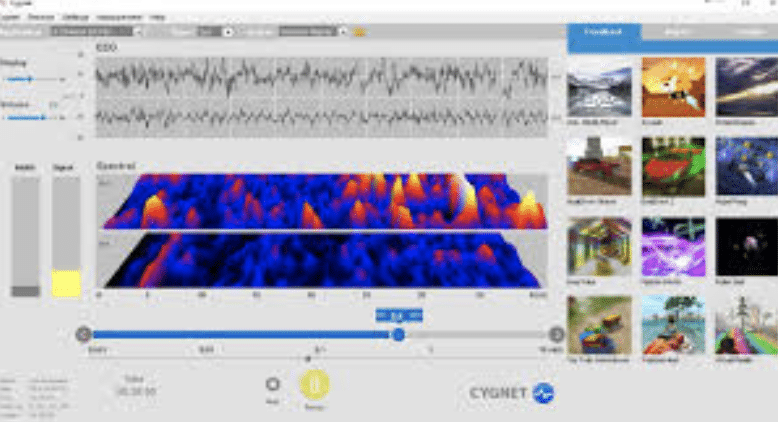Screen dimensions: 778x422
Task: Expand the dropdown left of the yellow icon
Action: pos(342,31)
